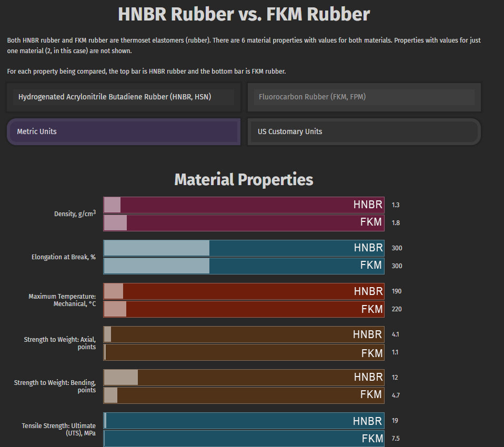Select the Metric Units option

(x=124, y=131)
